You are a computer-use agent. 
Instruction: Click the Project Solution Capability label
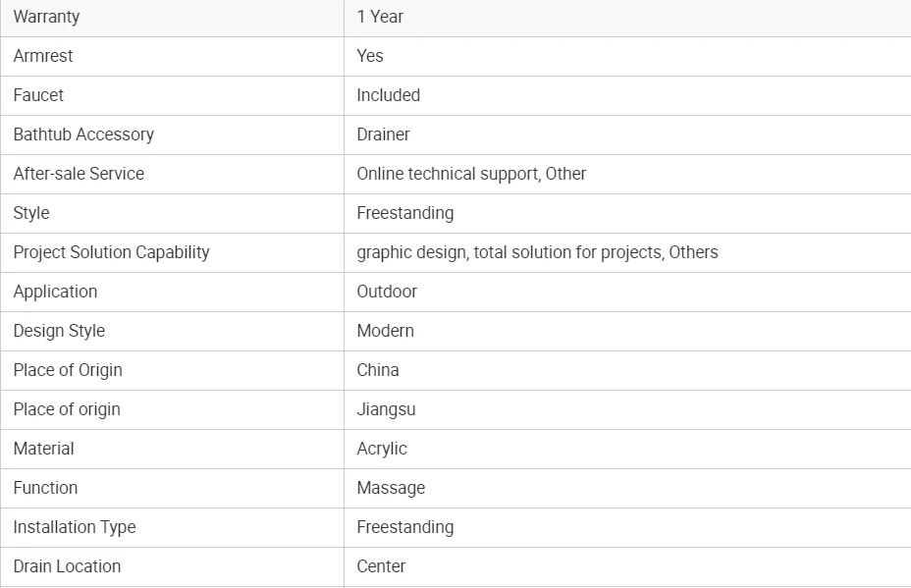coord(111,252)
